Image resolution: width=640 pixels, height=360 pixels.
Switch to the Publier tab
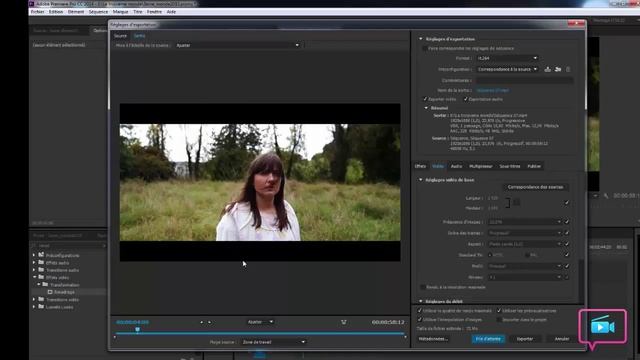tap(534, 166)
